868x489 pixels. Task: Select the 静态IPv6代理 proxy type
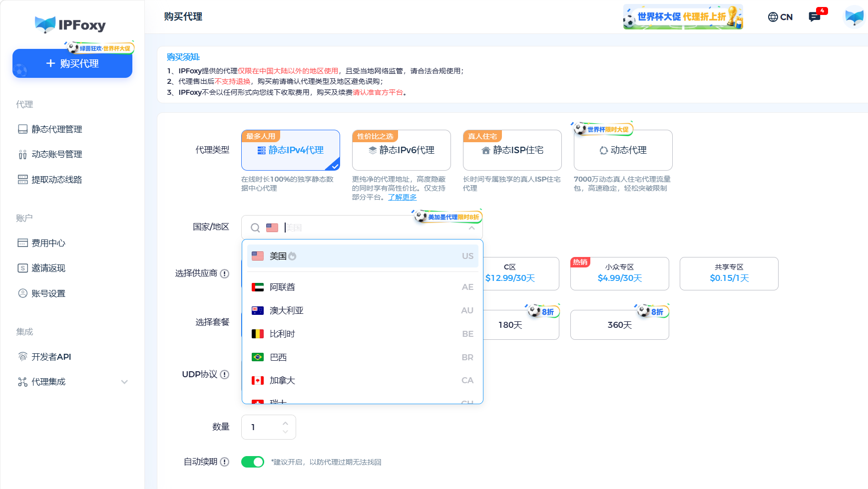402,150
